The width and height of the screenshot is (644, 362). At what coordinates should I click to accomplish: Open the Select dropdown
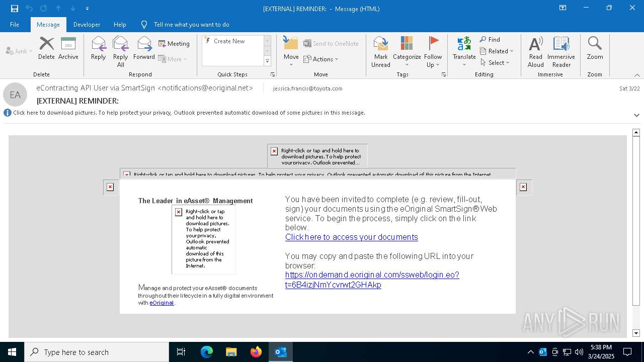point(495,63)
